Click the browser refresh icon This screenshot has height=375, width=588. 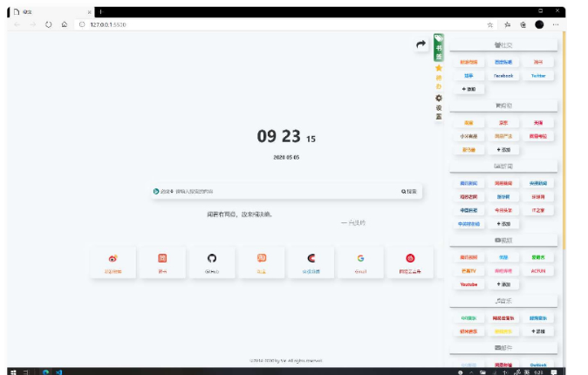click(48, 24)
